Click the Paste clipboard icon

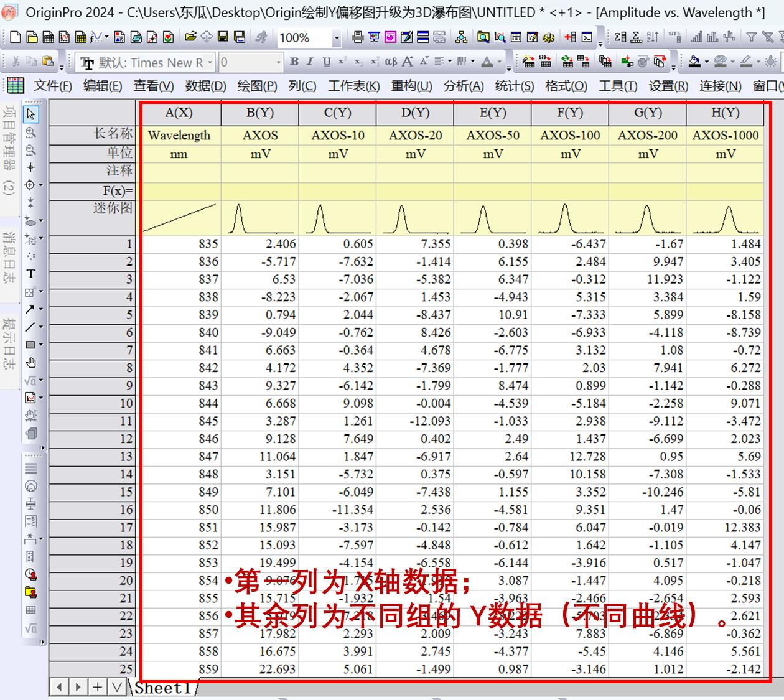point(47,62)
